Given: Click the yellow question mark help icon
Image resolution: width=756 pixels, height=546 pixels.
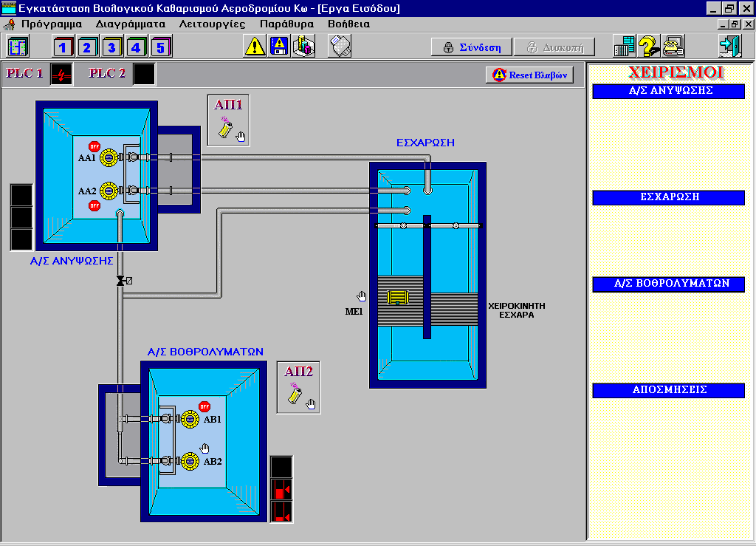Looking at the screenshot, I should click(648, 47).
